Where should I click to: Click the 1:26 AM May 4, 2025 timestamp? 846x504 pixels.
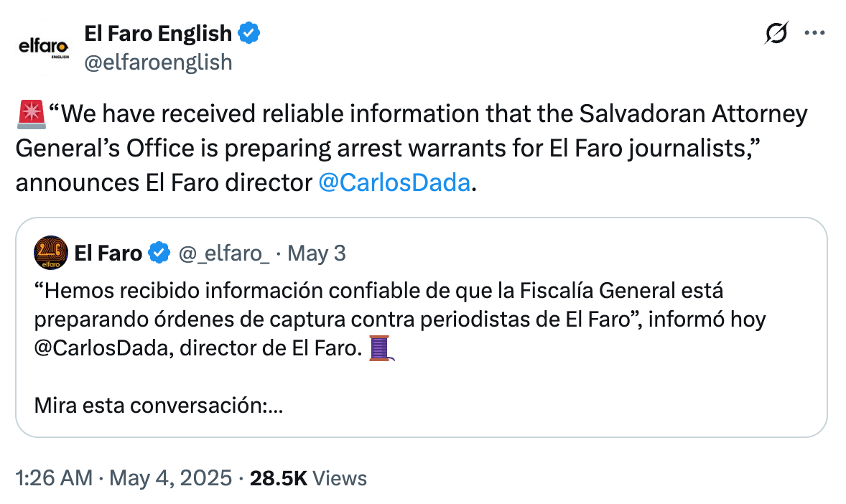124,478
